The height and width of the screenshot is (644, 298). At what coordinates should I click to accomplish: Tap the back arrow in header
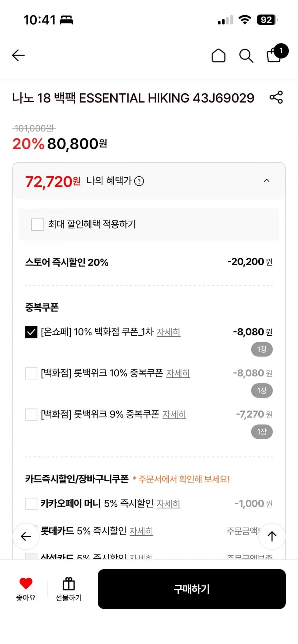pyautogui.click(x=19, y=55)
